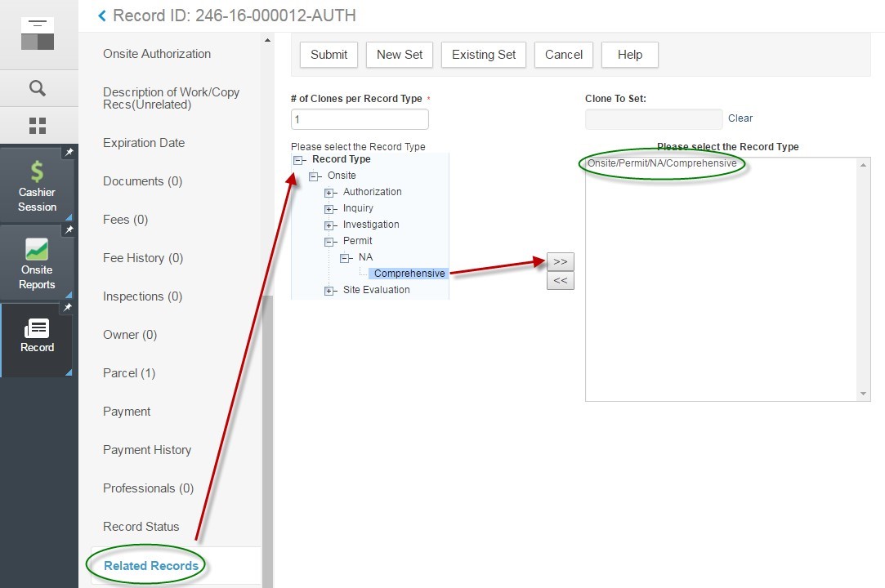Select Onsite/Permit/NA/Comprehensive in the selected list
Viewport: 885px width, 588px height.
point(662,163)
